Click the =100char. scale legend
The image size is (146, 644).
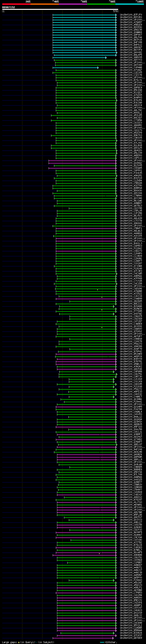109,642
